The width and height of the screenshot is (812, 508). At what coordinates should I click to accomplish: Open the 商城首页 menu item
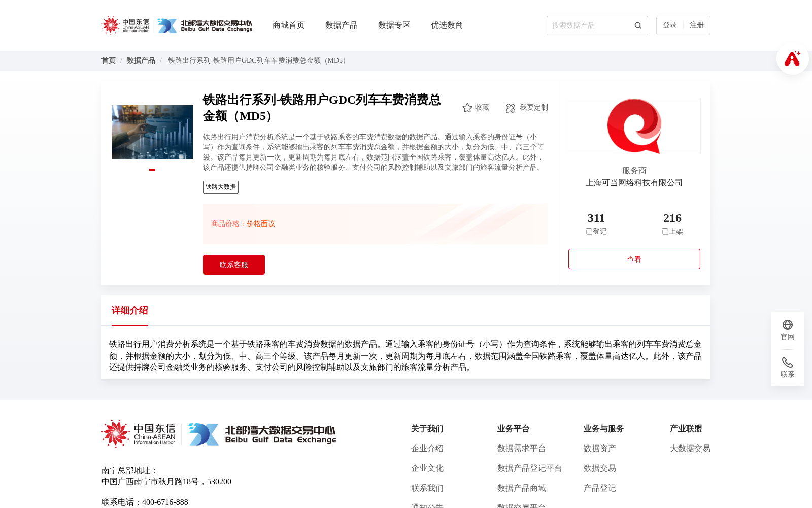click(x=289, y=25)
